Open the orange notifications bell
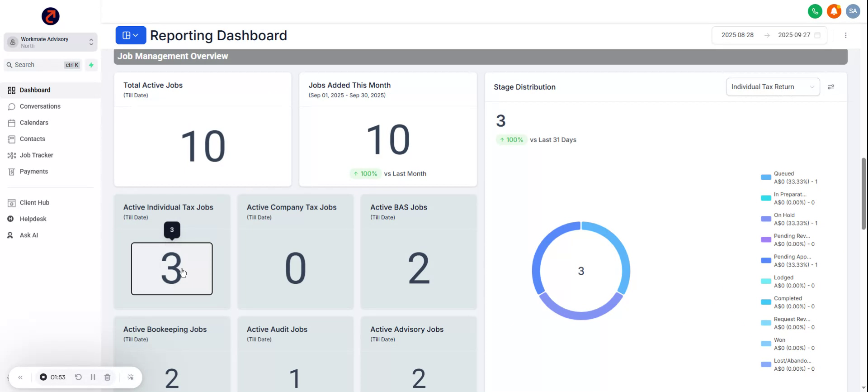 [834, 11]
